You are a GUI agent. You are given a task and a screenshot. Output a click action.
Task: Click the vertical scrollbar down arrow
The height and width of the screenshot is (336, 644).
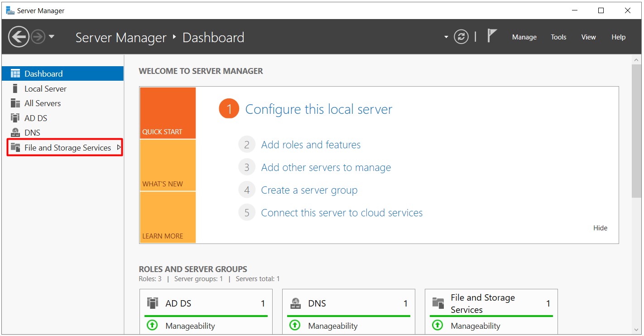[636, 330]
